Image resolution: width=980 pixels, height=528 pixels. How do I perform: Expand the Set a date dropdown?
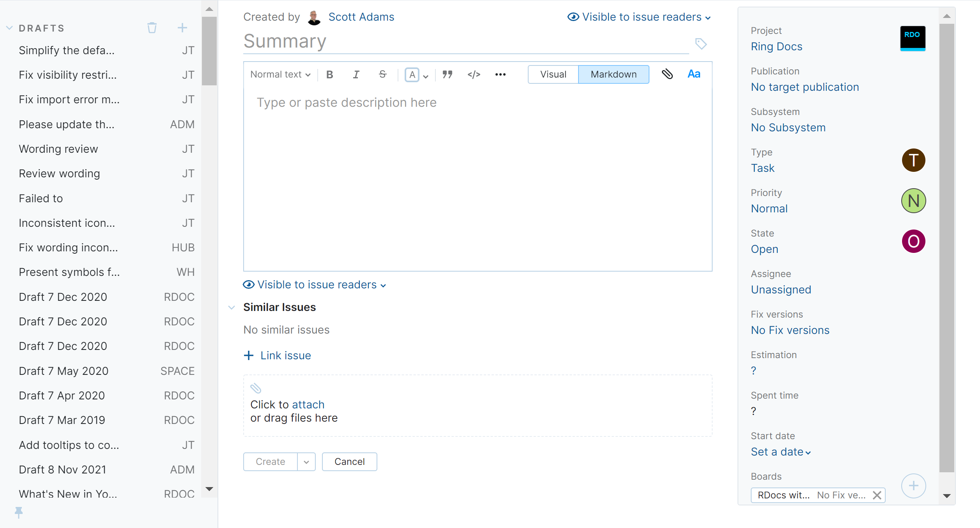point(780,452)
